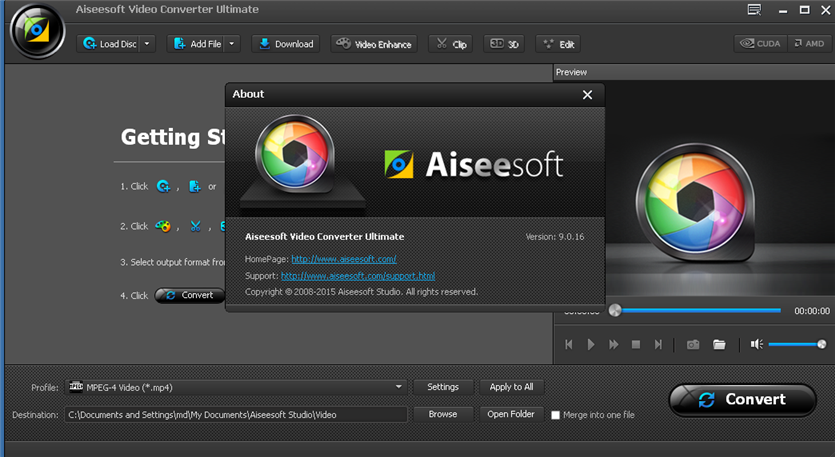This screenshot has width=835, height=457.
Task: Expand the Load Disc dropdown arrow
Action: 148,44
